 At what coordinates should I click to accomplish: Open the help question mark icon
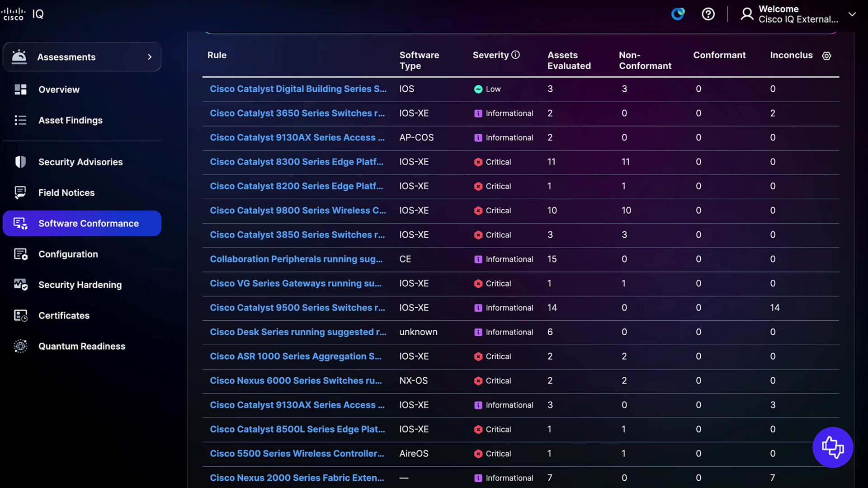pos(708,14)
